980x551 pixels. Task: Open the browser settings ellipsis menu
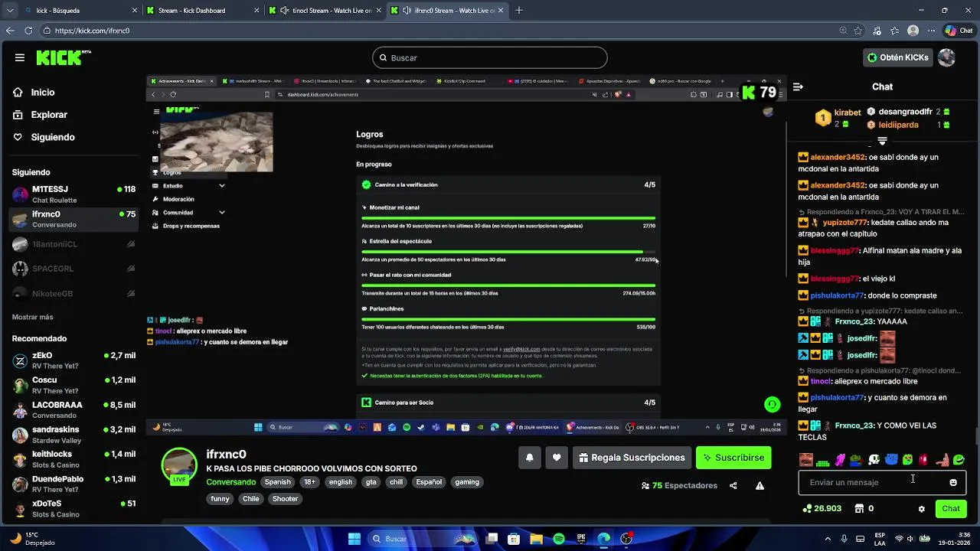930,31
